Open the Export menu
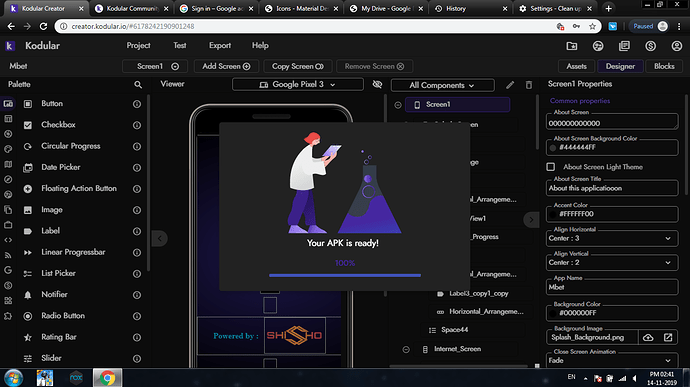The height and width of the screenshot is (387, 690). [x=220, y=45]
